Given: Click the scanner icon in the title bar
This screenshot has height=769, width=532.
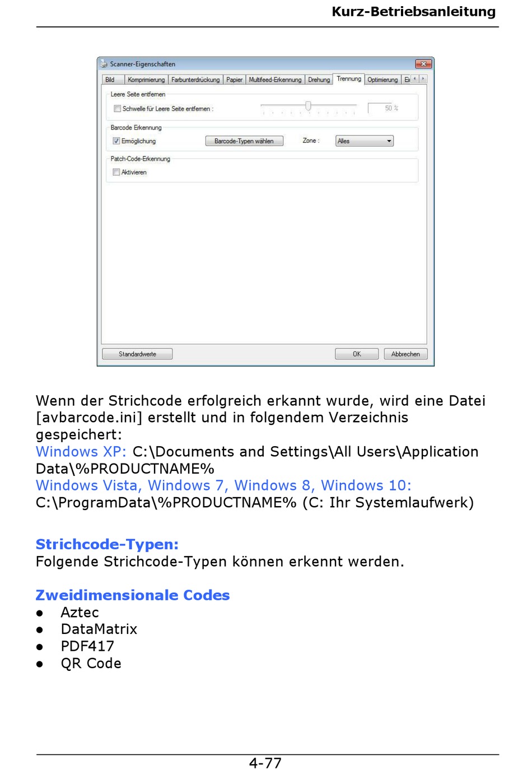Looking at the screenshot, I should pos(104,64).
